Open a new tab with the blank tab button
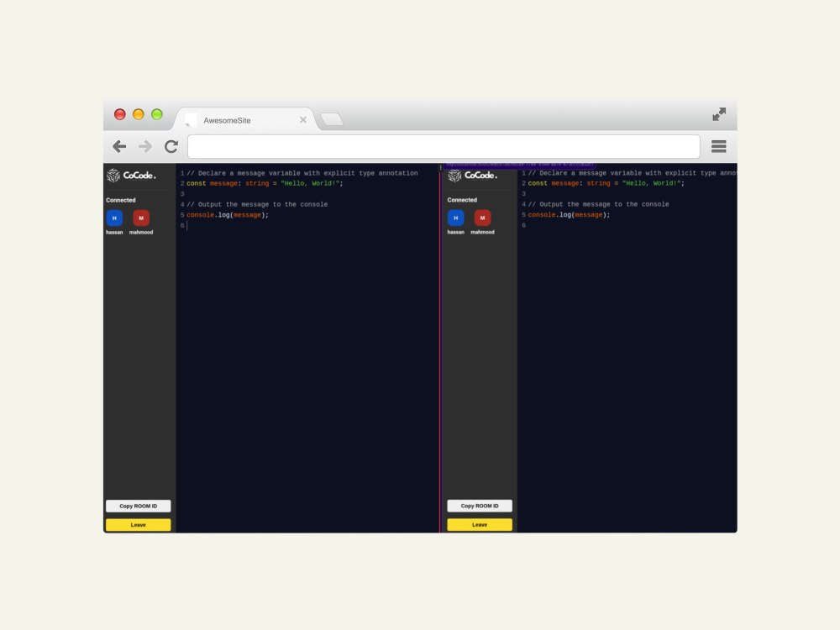The height and width of the screenshot is (630, 840). 332,119
